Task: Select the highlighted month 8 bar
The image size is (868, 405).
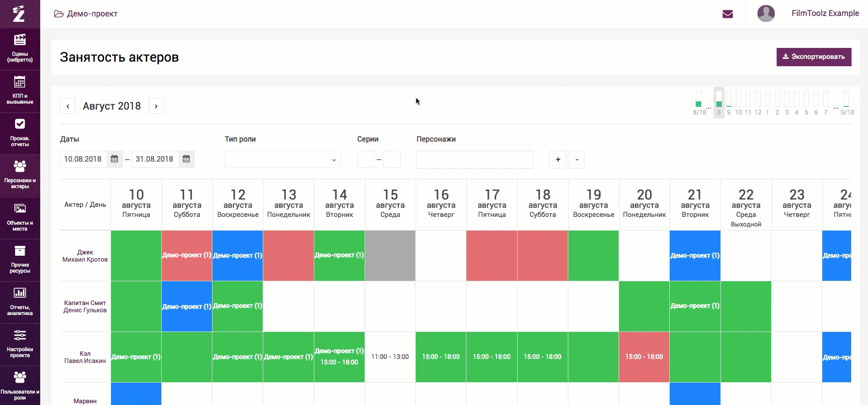Action: [719, 103]
